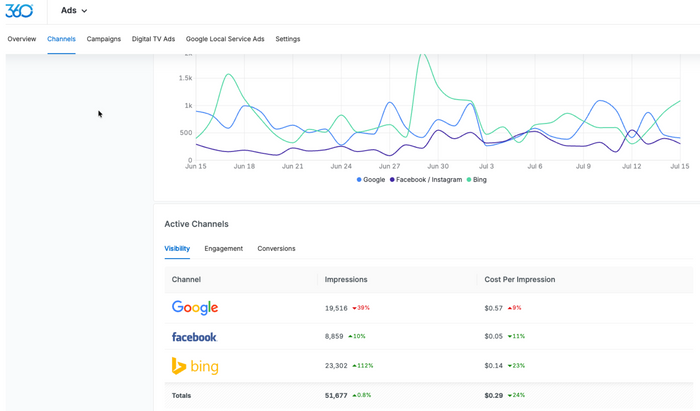Screen dimensions: 700x411
Task: Click total impressions value 51,677
Action: pyautogui.click(x=336, y=395)
